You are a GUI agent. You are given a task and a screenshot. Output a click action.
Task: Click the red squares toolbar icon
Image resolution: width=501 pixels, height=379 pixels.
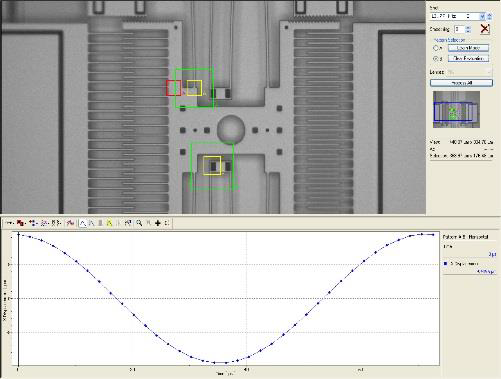click(x=21, y=223)
